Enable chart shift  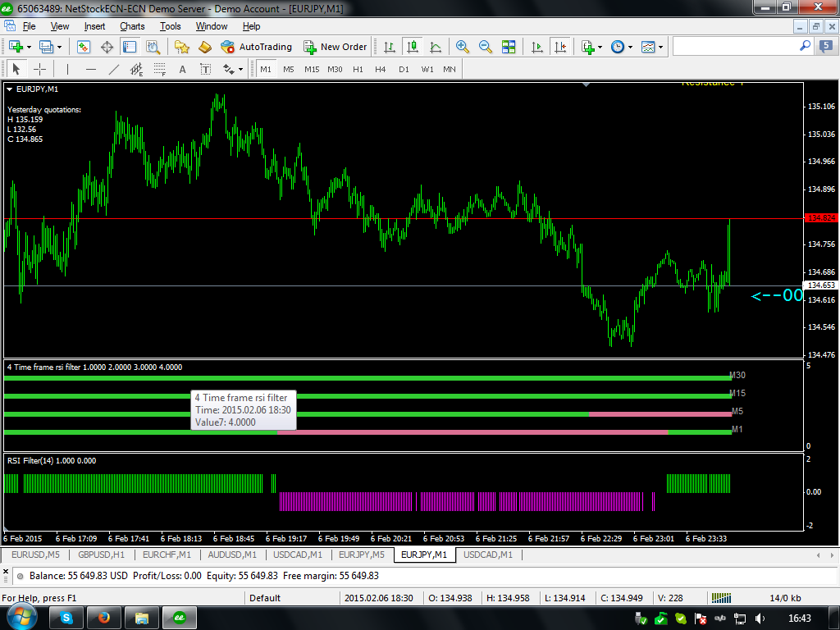point(560,46)
